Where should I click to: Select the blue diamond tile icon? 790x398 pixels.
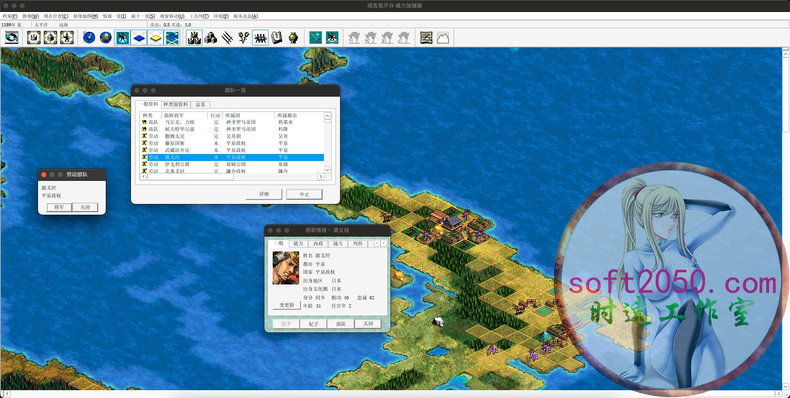click(139, 38)
